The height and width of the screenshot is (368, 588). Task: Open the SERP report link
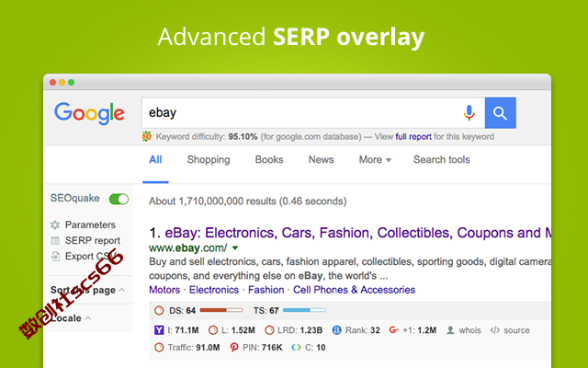point(93,241)
